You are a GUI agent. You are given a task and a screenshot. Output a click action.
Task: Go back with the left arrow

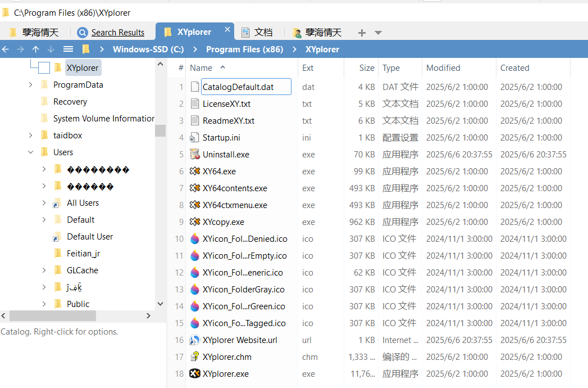tap(6, 49)
